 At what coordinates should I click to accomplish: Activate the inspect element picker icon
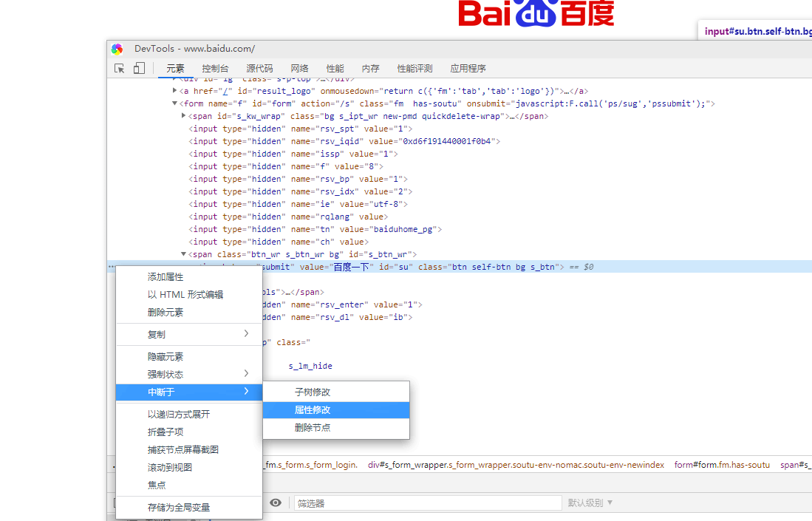[119, 69]
